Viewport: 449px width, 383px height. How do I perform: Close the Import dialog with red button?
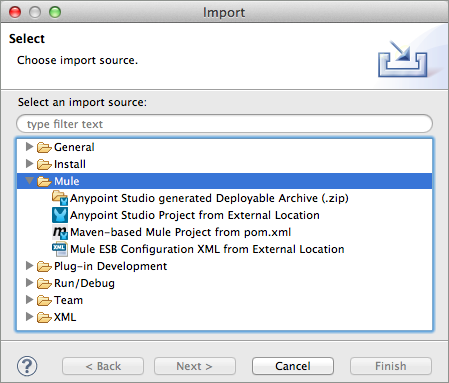pos(15,12)
